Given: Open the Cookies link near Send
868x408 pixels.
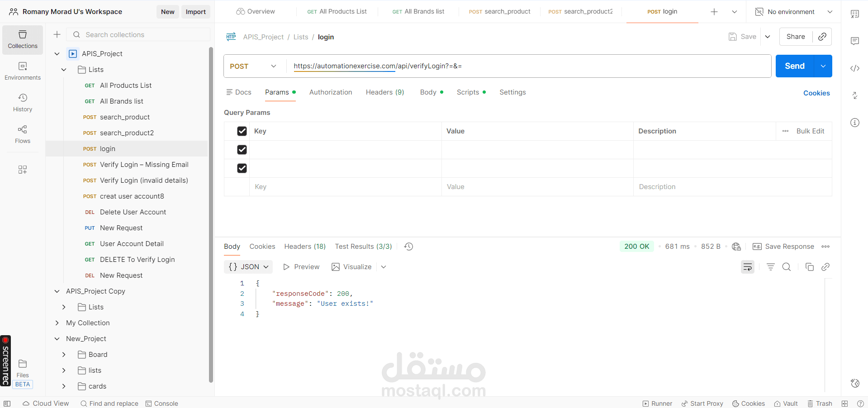Looking at the screenshot, I should tap(816, 93).
